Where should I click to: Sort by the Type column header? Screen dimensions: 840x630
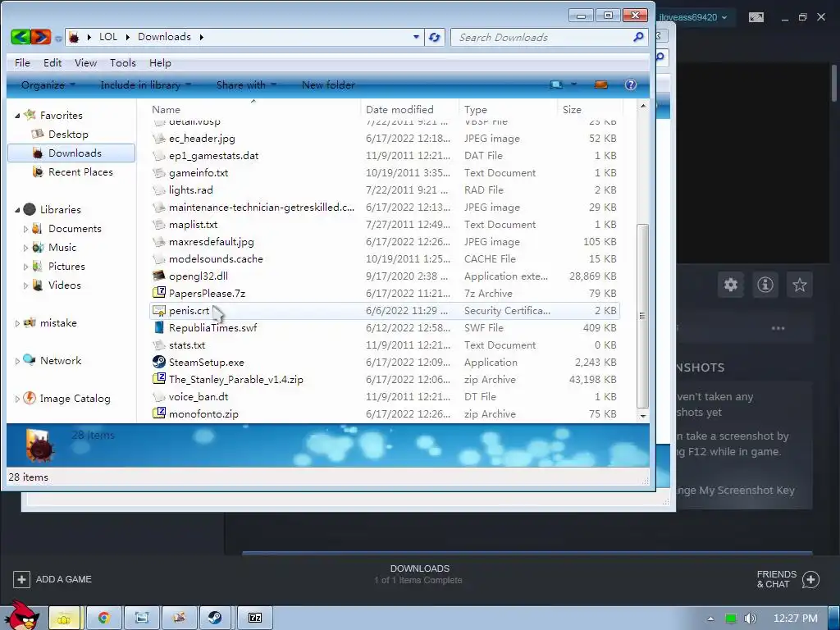point(476,109)
